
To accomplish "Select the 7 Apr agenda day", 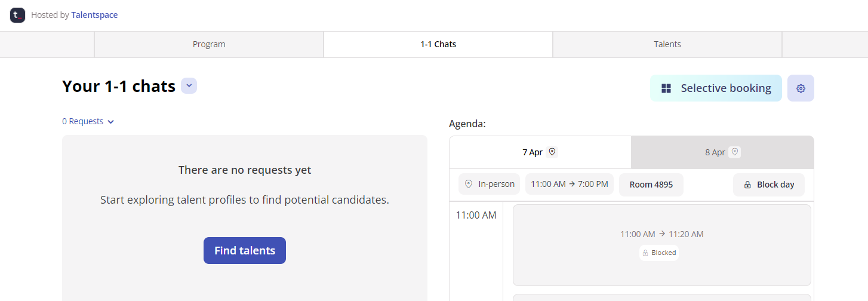I will click(x=540, y=152).
